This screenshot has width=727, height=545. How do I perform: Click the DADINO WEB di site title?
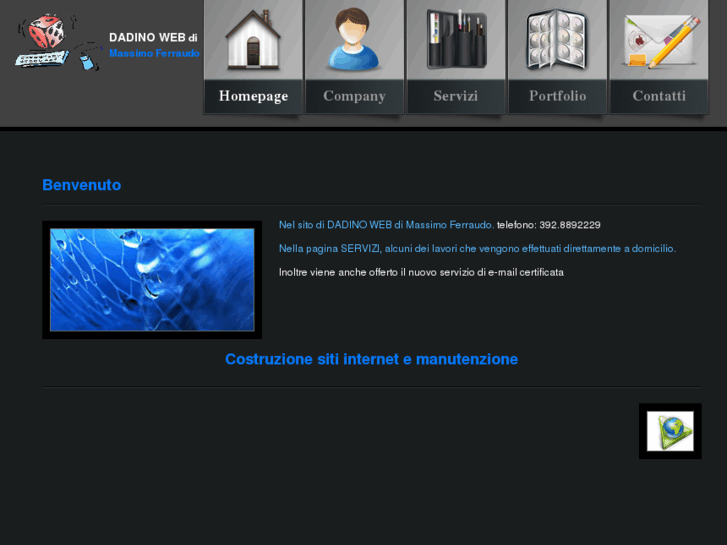pos(153,38)
